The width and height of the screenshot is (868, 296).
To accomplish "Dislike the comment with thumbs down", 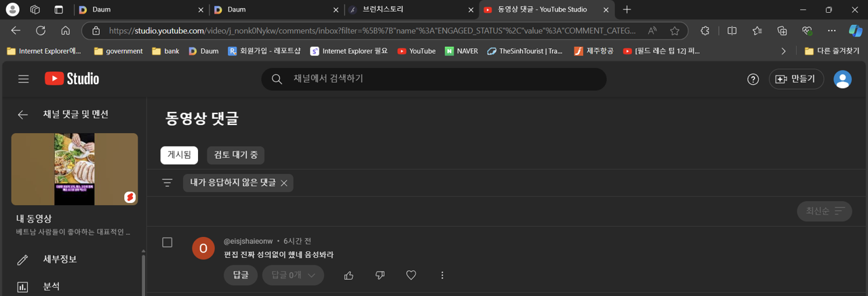I will pyautogui.click(x=380, y=275).
